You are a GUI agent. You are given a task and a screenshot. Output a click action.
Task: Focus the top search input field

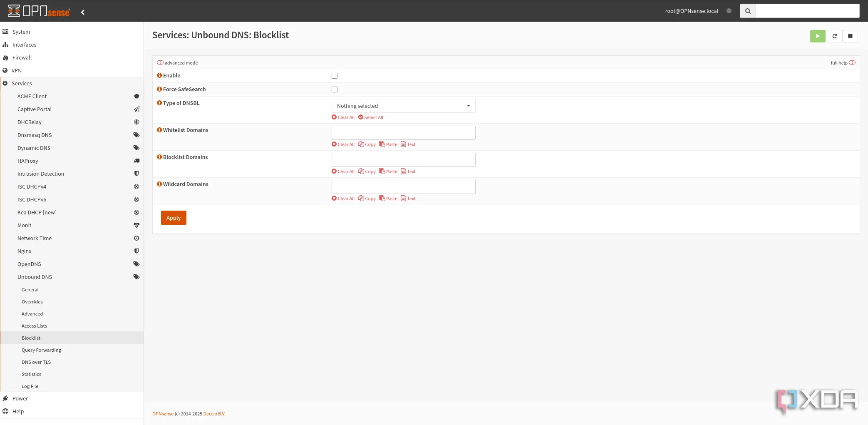tap(807, 11)
